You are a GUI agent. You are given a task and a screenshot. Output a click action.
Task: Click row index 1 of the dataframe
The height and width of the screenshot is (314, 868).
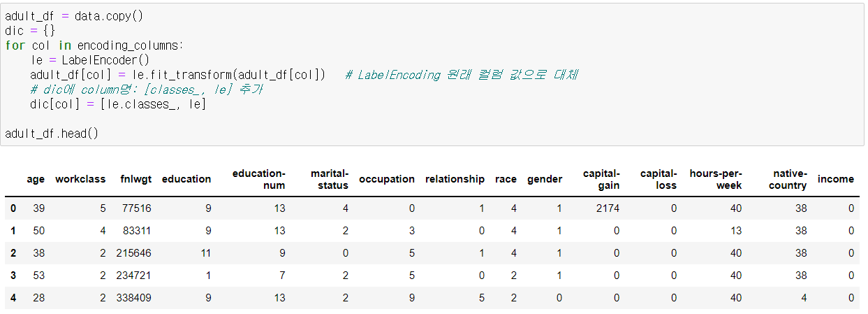click(14, 231)
